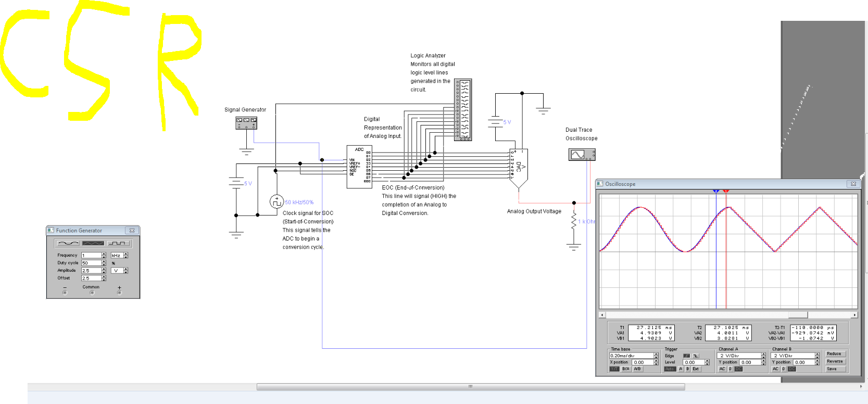Screen dimensions: 868x404
Task: Step the Duty cycle value spinner
Action: 104,263
